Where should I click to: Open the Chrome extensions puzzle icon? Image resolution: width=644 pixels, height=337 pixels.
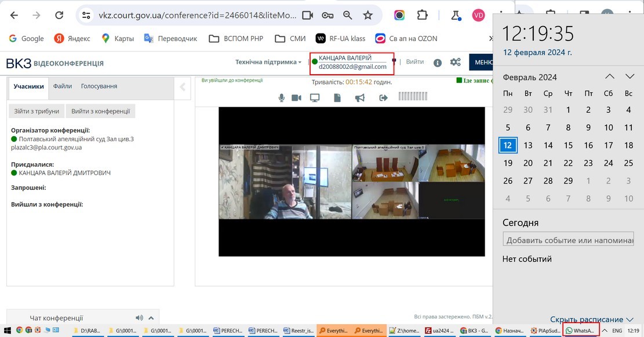422,15
